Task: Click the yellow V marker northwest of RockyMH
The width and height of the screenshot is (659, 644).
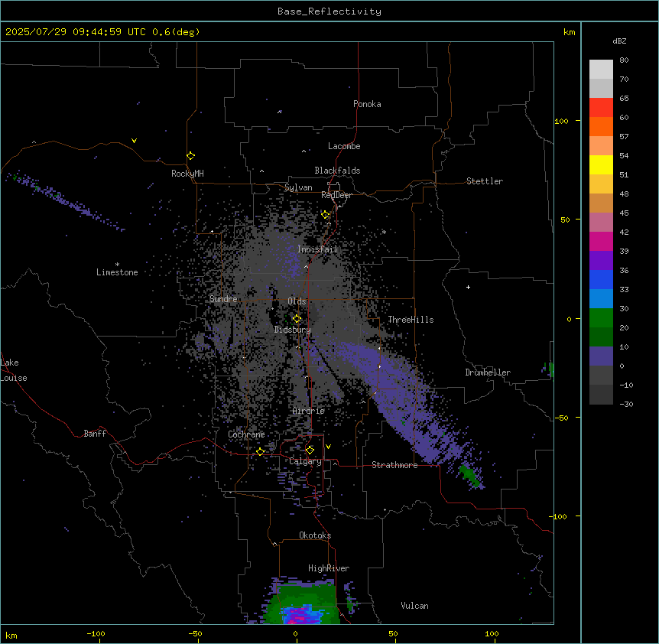Action: [x=134, y=141]
